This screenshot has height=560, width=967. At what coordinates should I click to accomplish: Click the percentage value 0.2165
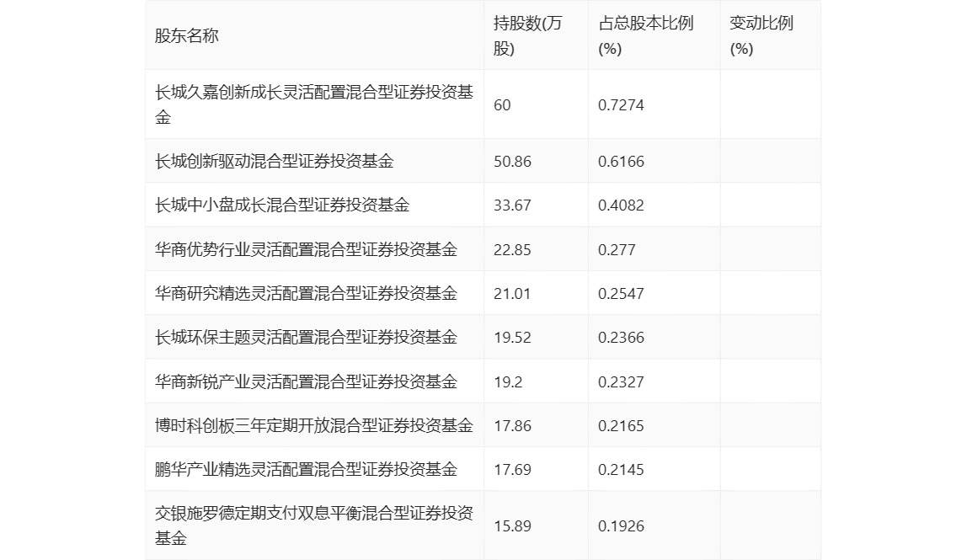tap(621, 425)
